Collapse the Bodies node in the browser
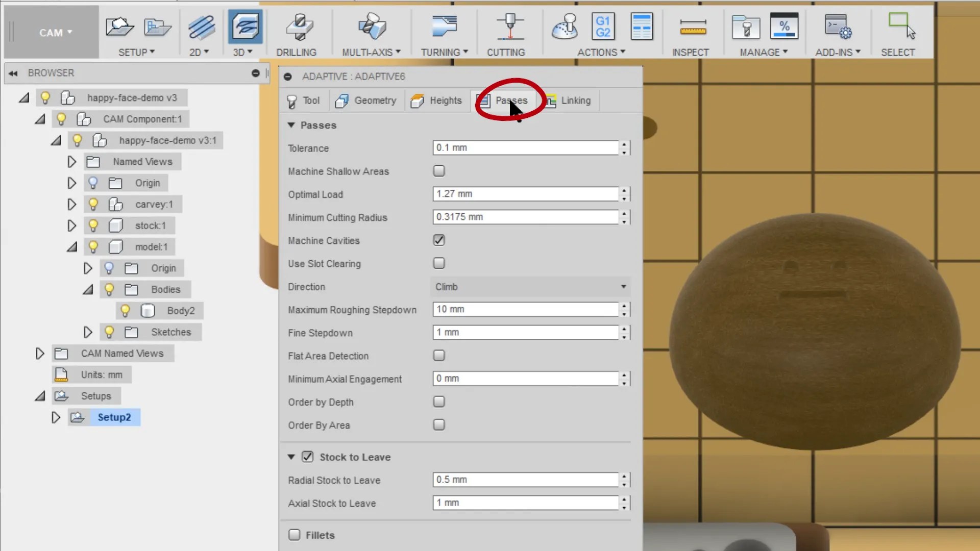The height and width of the screenshot is (551, 980). pyautogui.click(x=88, y=289)
